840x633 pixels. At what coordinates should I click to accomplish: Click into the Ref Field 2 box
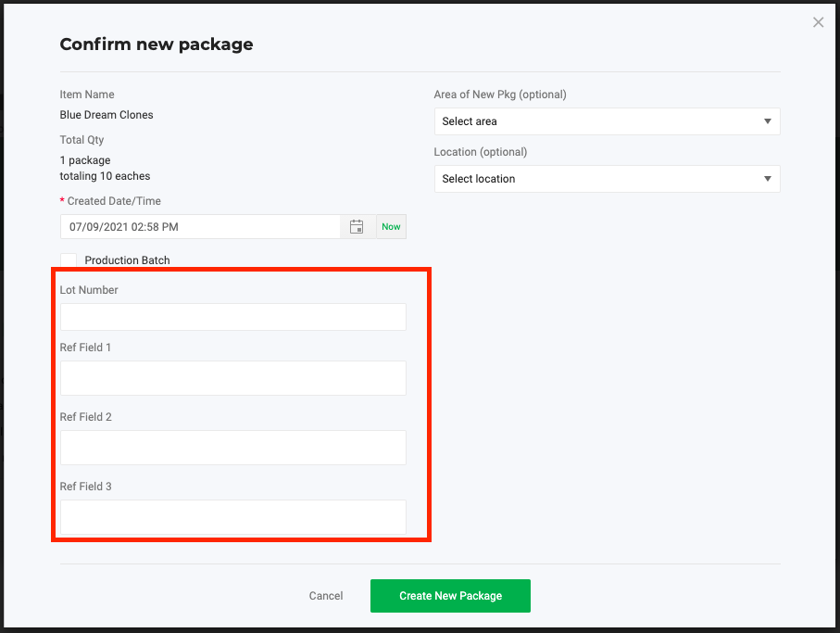[233, 448]
